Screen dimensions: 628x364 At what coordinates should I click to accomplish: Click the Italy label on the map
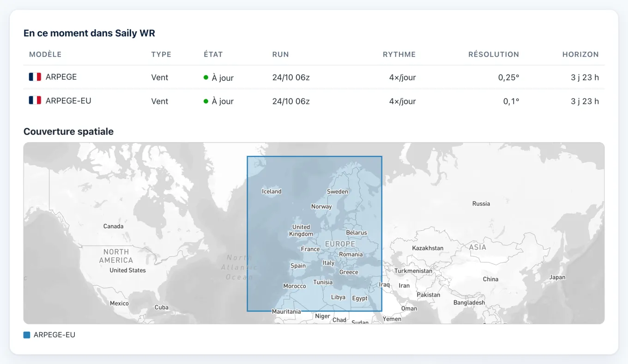(x=328, y=263)
